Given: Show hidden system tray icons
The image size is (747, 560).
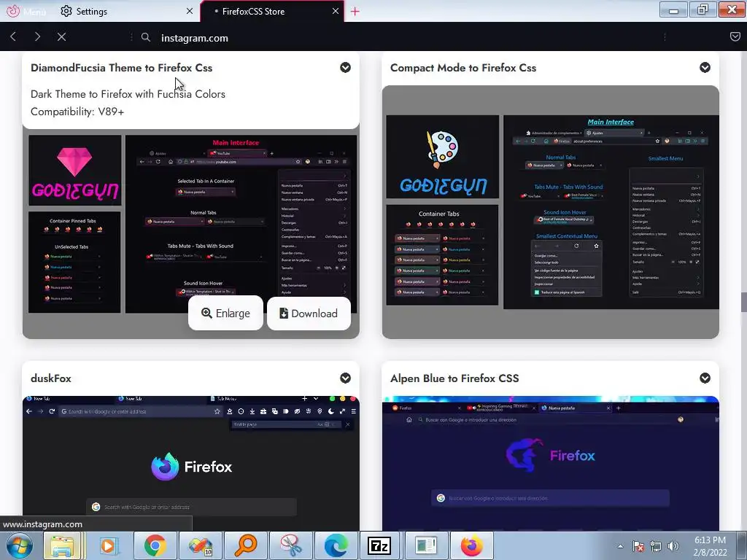Looking at the screenshot, I should pyautogui.click(x=620, y=546).
